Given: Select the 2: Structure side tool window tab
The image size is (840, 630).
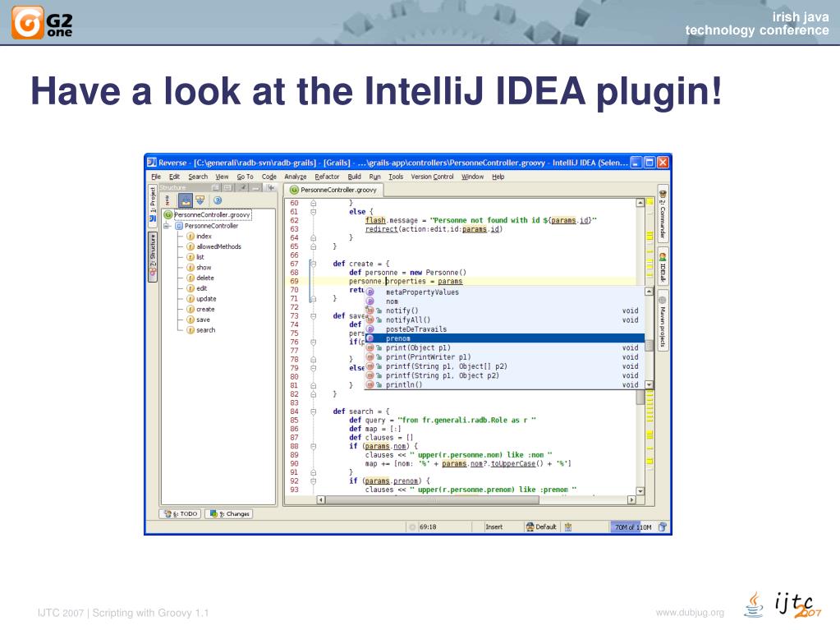Looking at the screenshot, I should (x=153, y=256).
